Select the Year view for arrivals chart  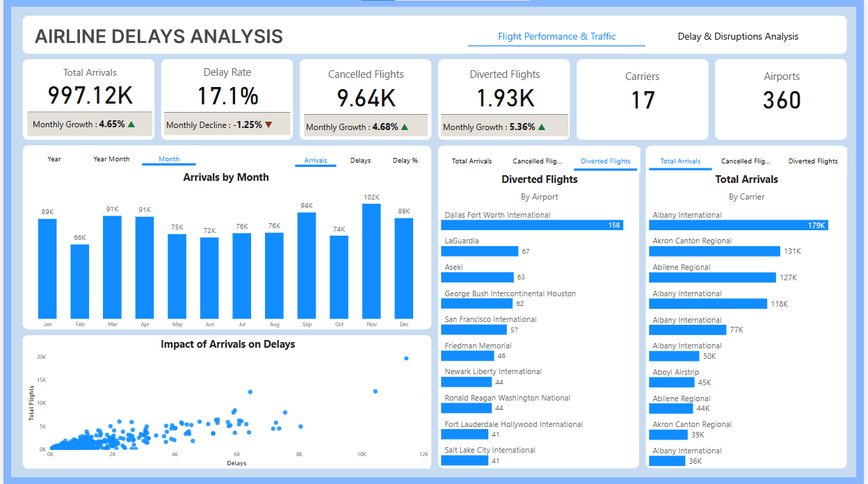tap(54, 159)
